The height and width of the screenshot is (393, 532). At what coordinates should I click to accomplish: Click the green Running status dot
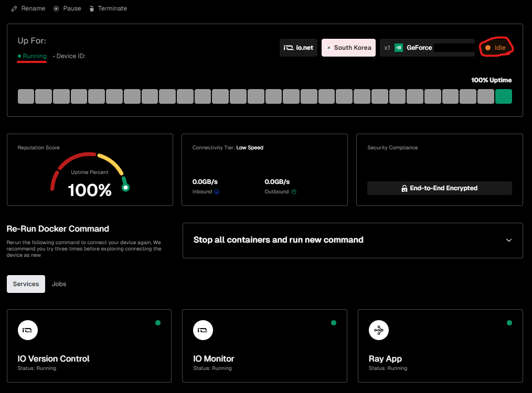point(19,56)
